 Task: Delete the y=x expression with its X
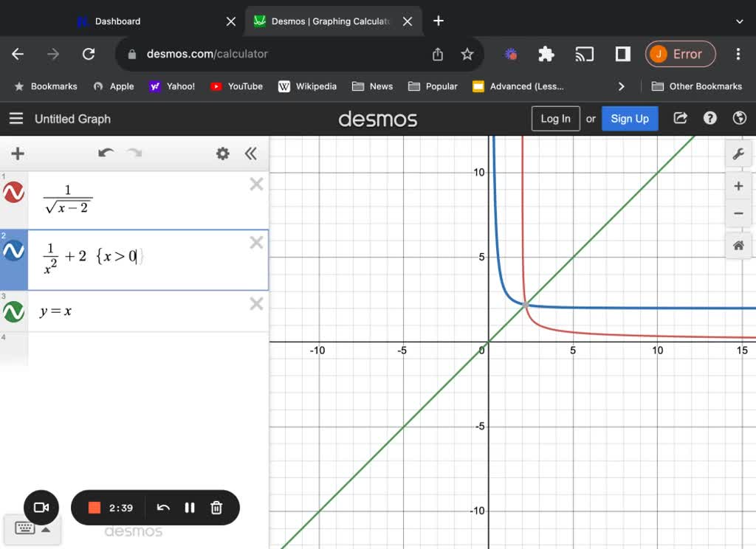[256, 303]
